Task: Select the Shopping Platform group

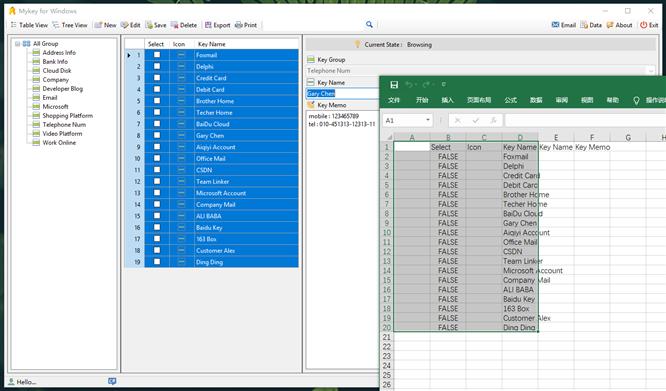Action: [68, 115]
